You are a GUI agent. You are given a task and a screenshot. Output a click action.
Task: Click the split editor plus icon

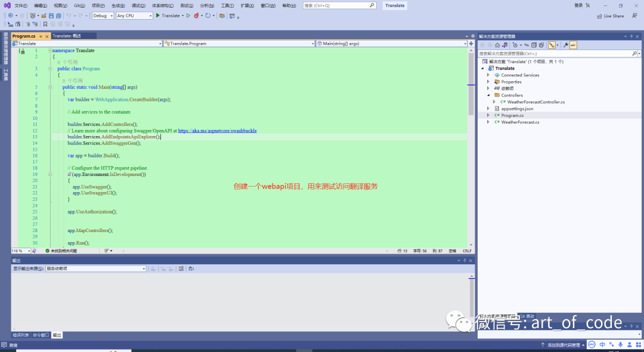coord(471,44)
